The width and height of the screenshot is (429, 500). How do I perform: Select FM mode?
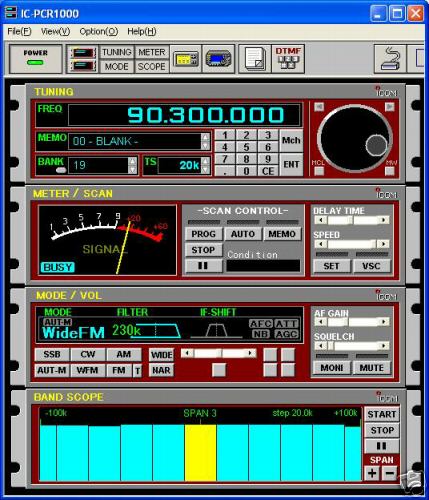[119, 370]
